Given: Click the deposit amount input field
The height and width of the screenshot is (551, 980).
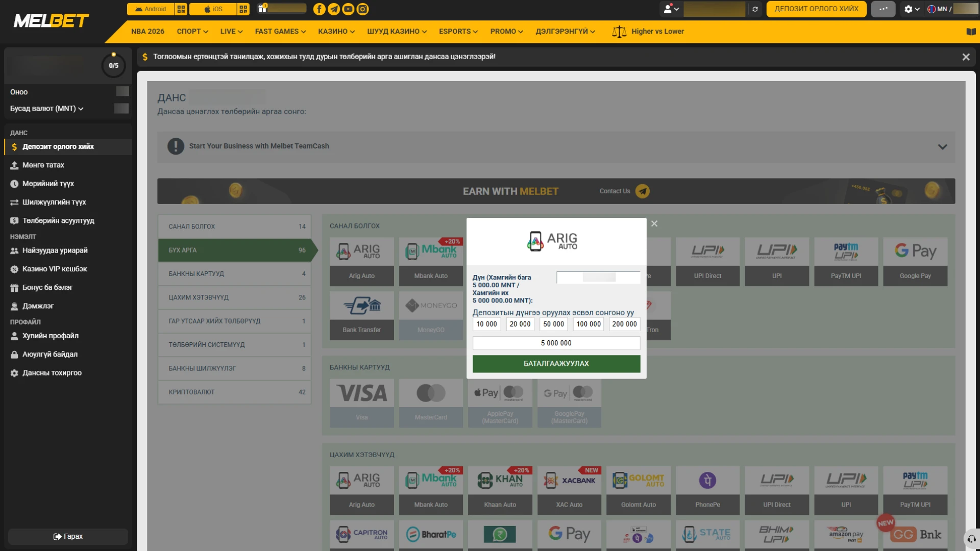Looking at the screenshot, I should pyautogui.click(x=598, y=277).
